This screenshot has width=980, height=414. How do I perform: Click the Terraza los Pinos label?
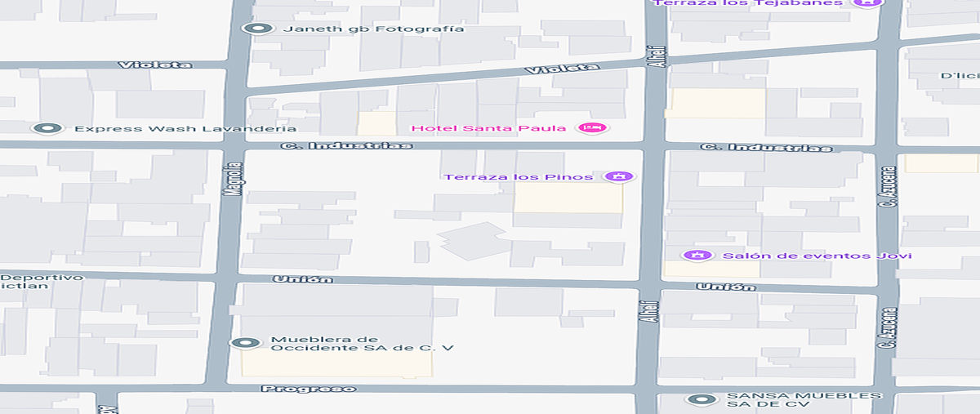519,176
